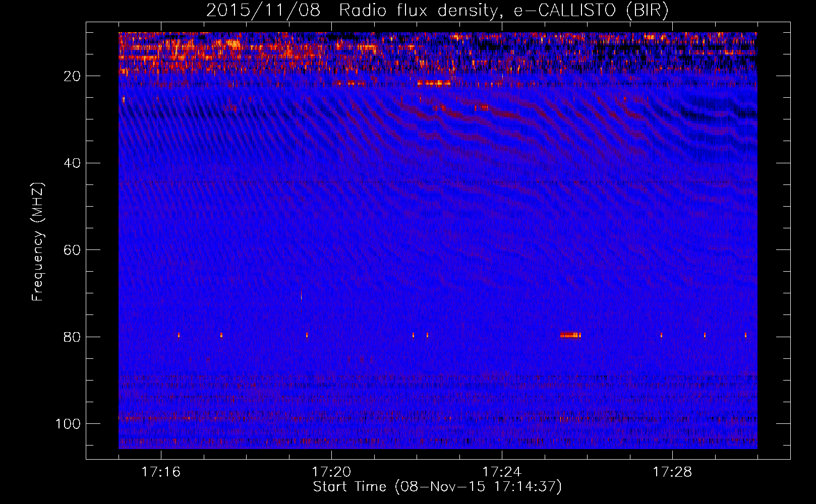Click the 80 MHz frequency tick label

click(x=72, y=337)
